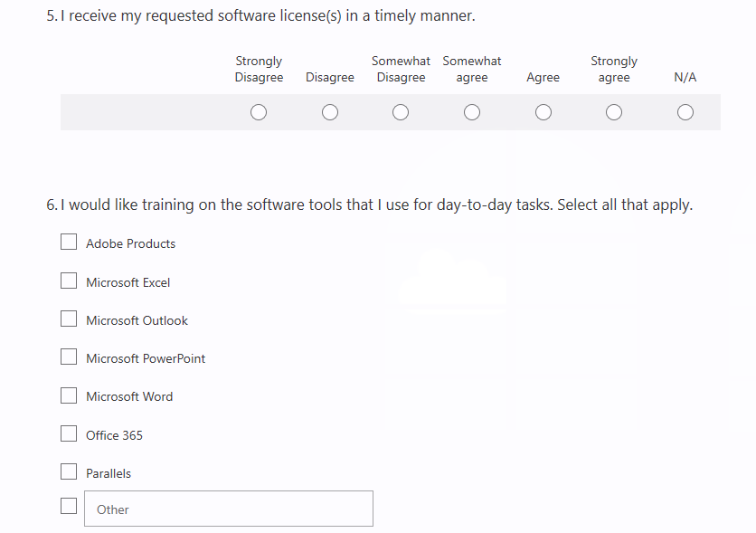This screenshot has width=756, height=533.
Task: Tick the Microsoft Word checkbox
Action: tap(69, 395)
